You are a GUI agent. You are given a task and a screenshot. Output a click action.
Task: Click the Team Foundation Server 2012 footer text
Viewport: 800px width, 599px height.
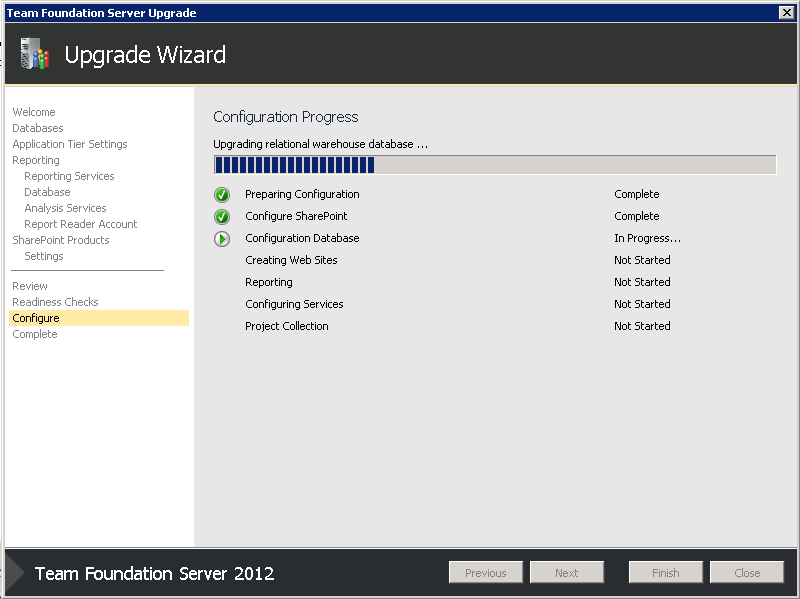click(x=155, y=573)
